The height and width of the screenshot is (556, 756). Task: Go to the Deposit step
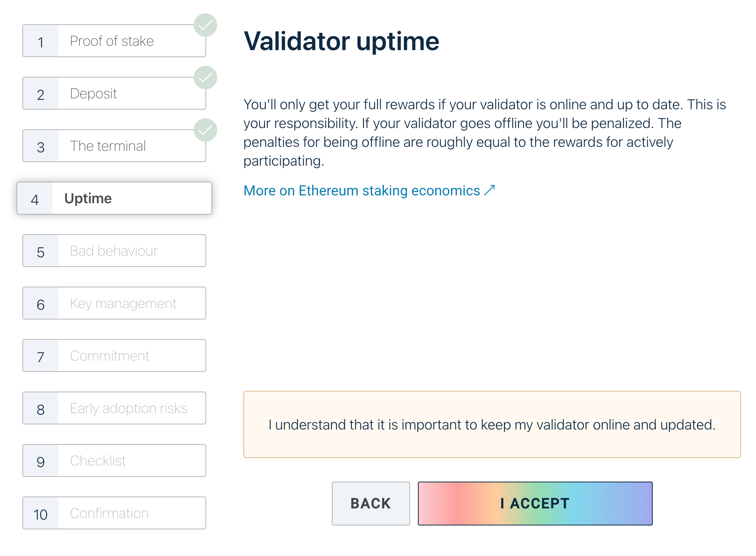click(x=114, y=94)
